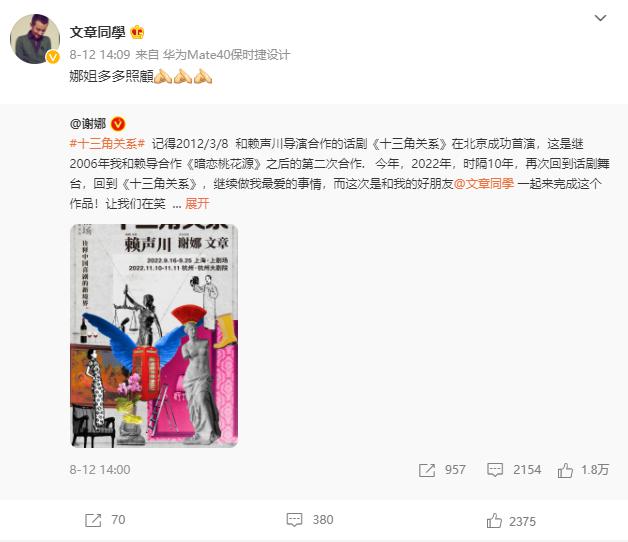Screen dimensions: 628x542
Task: Open 文章同學 username link
Action: [x=97, y=32]
